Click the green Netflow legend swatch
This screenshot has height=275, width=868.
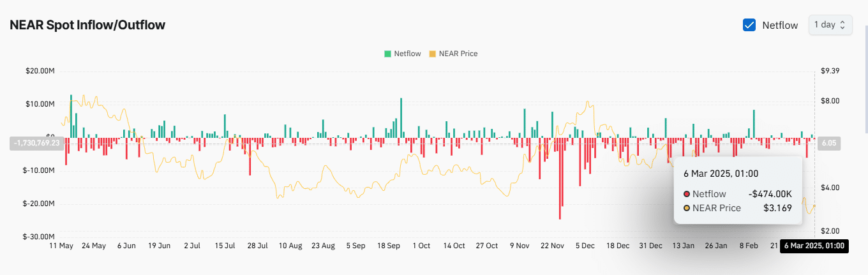pos(387,54)
